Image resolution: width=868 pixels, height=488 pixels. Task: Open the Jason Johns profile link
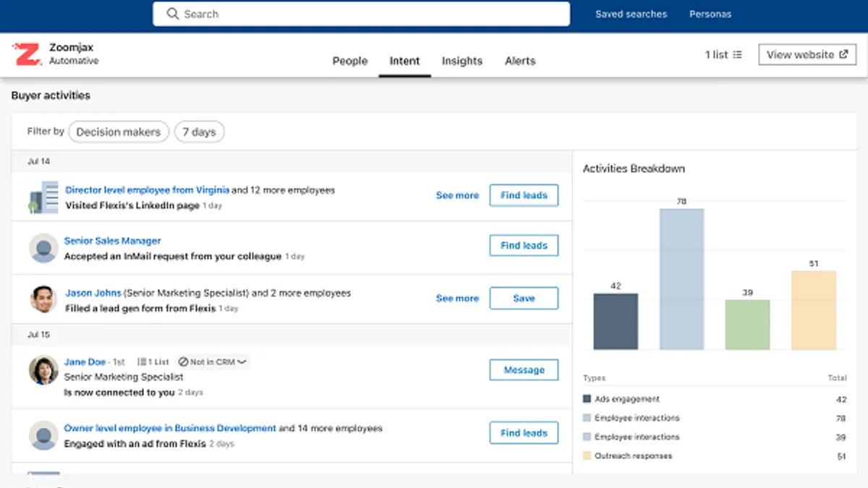pyautogui.click(x=93, y=293)
